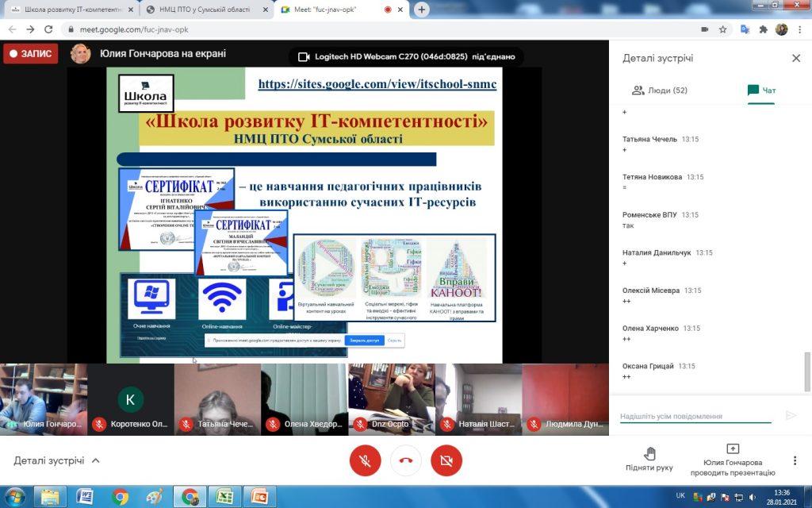Open the Chrome extensions puzzle icon

(x=763, y=29)
